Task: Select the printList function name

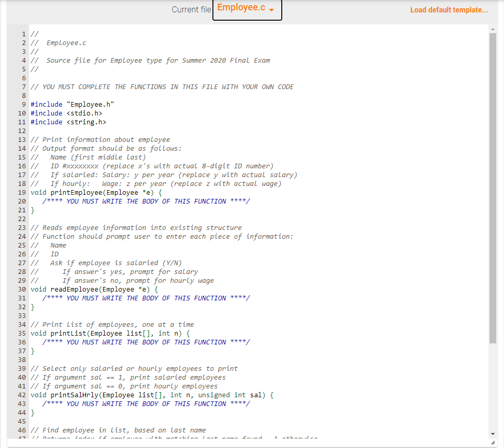Action: pyautogui.click(x=68, y=333)
